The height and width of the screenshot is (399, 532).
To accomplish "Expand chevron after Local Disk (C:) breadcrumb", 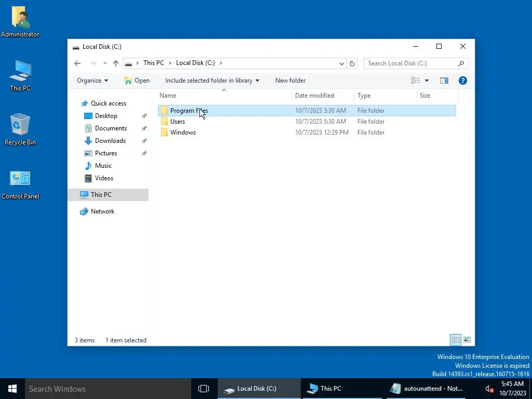I will click(x=221, y=63).
